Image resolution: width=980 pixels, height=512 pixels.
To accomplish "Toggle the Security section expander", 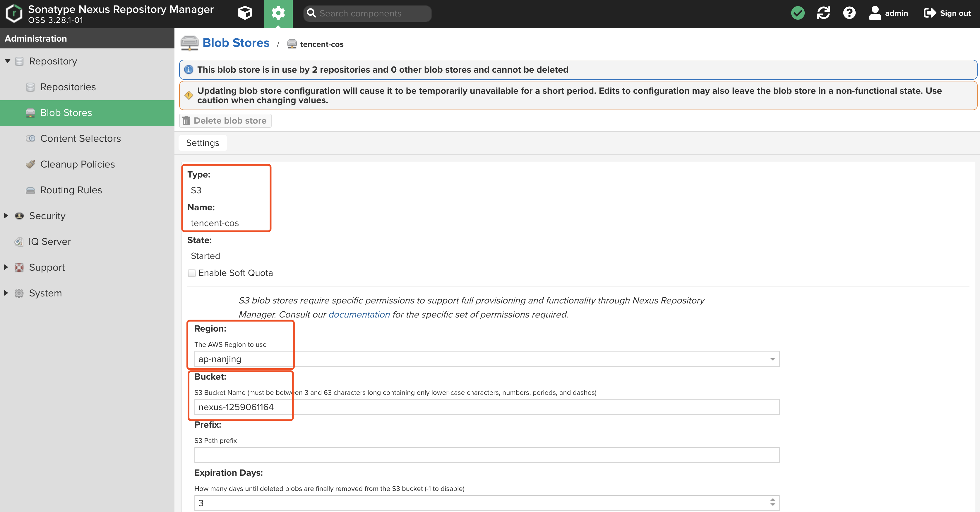I will [x=6, y=216].
